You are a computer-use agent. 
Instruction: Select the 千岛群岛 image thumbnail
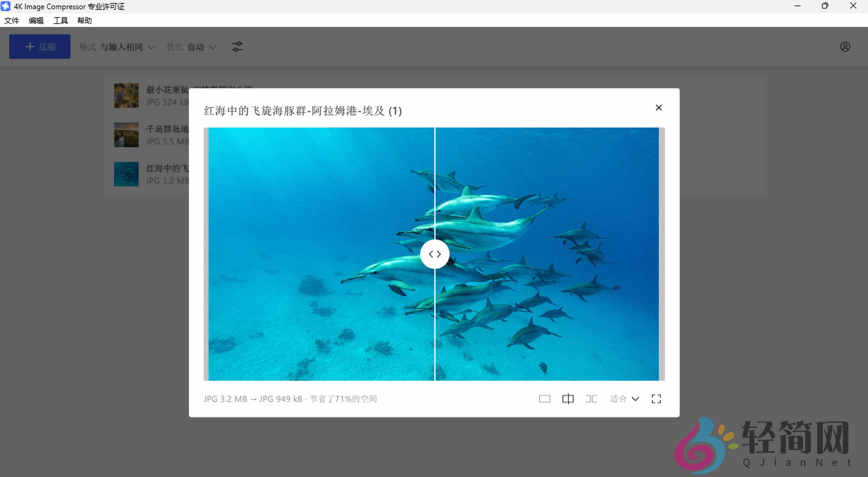pos(126,135)
